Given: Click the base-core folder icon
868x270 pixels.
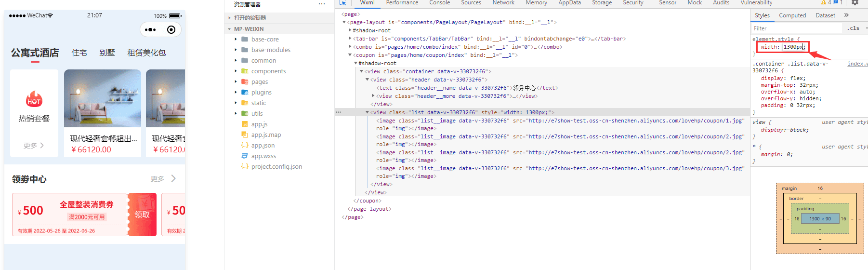Looking at the screenshot, I should pos(245,39).
